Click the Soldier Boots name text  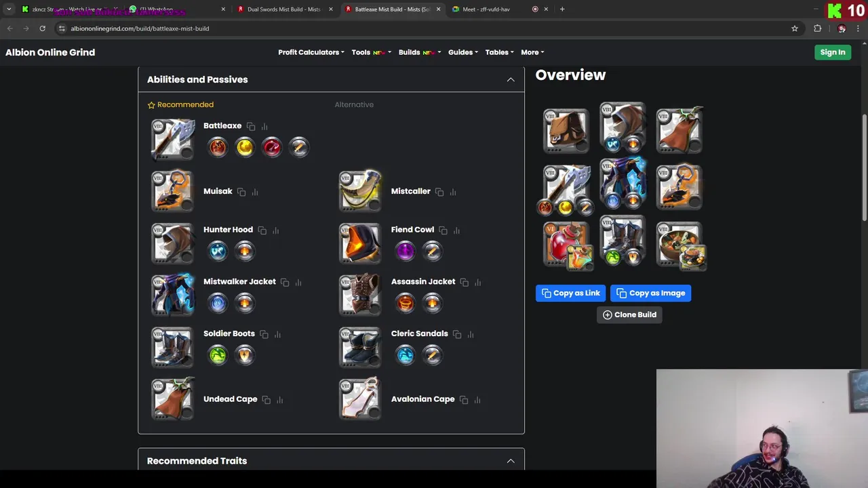coord(229,333)
